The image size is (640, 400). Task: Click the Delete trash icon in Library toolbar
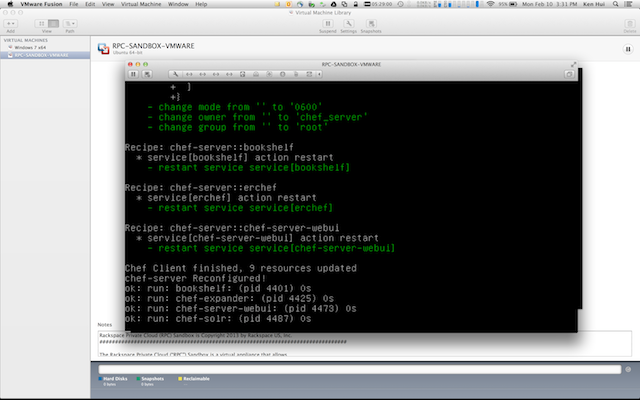click(x=629, y=24)
